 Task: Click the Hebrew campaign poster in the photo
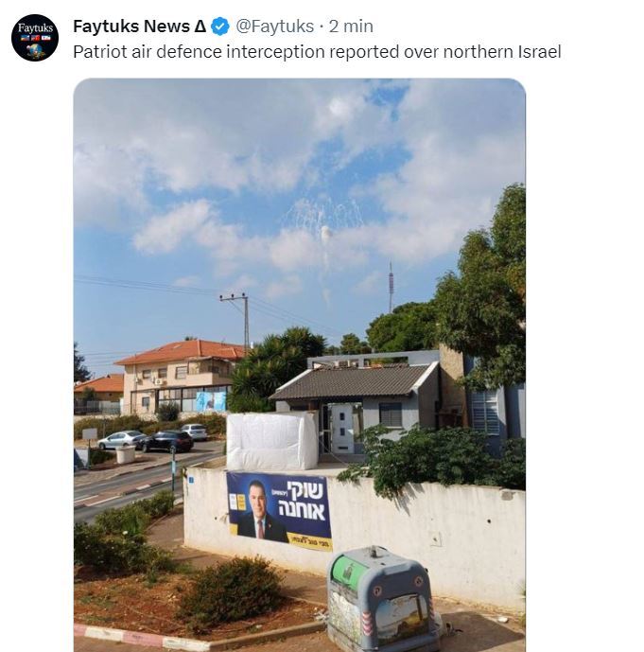[x=279, y=511]
